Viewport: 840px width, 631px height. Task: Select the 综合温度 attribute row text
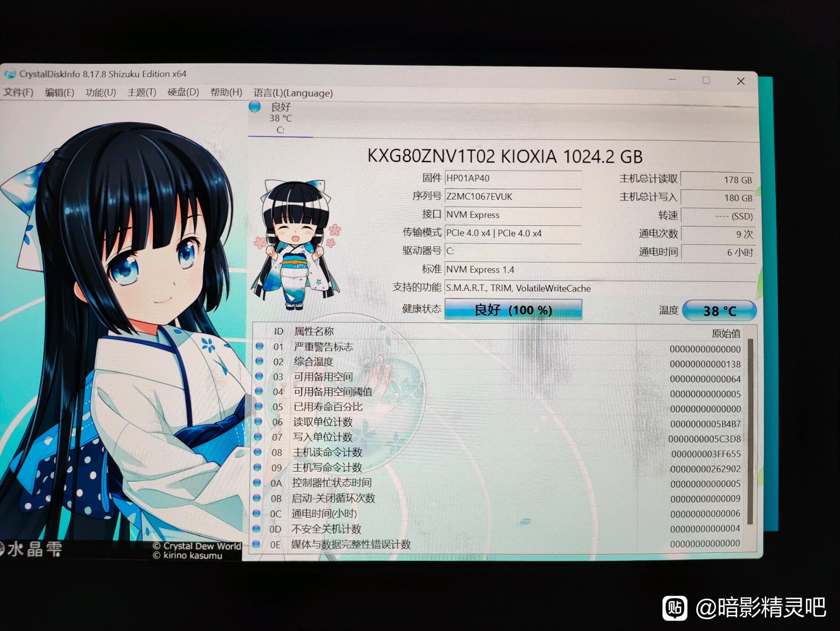[x=313, y=361]
